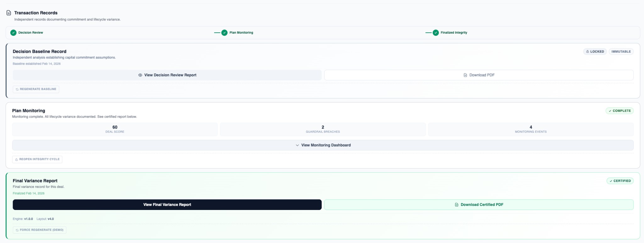Open the View Final Variance Report button
Viewport: 644px width, 243px height.
tap(167, 205)
